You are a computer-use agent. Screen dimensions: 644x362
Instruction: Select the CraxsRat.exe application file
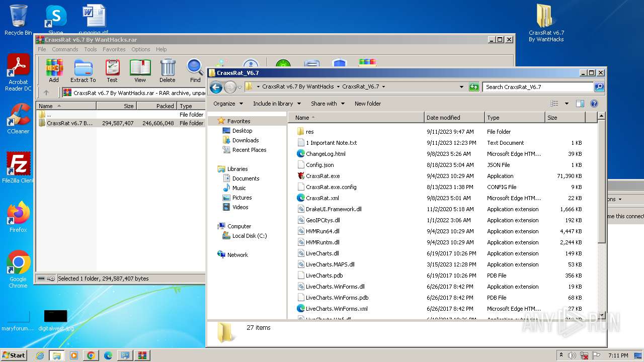point(323,176)
